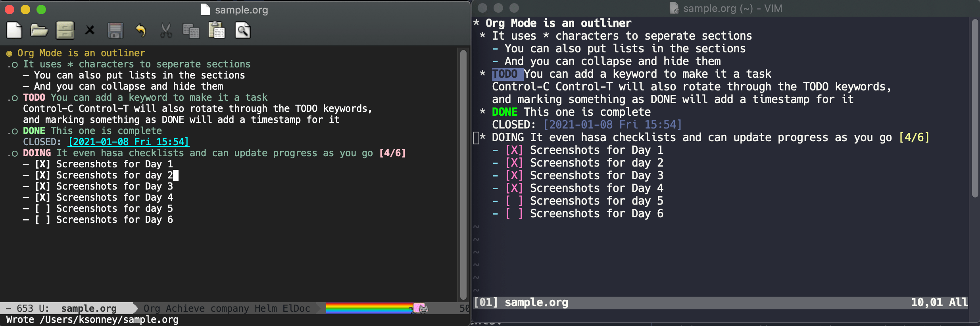980x326 pixels.
Task: Open the directory browser cabinet icon
Action: coord(65,31)
